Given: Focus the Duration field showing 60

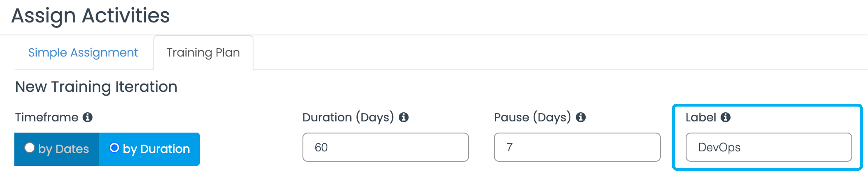Looking at the screenshot, I should (385, 147).
